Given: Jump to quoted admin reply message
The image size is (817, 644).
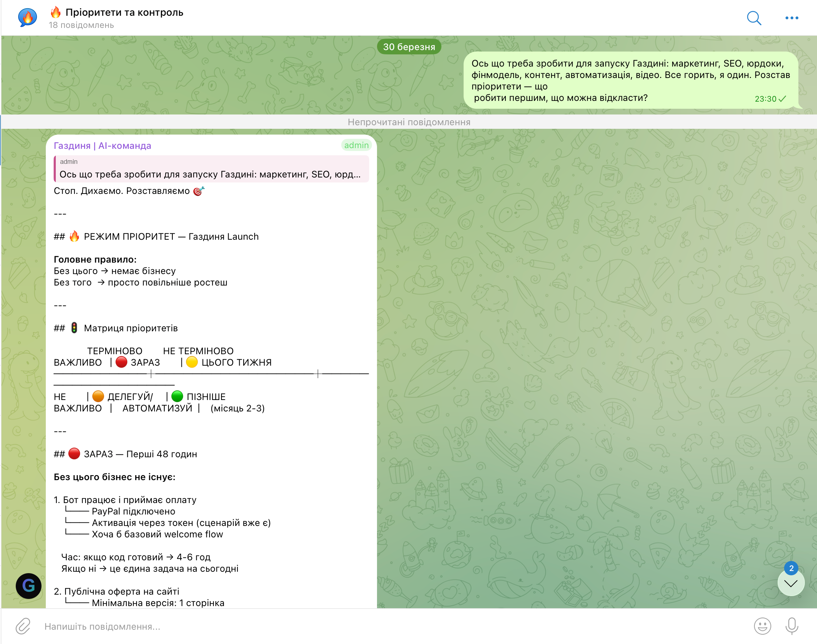Looking at the screenshot, I should [x=211, y=169].
